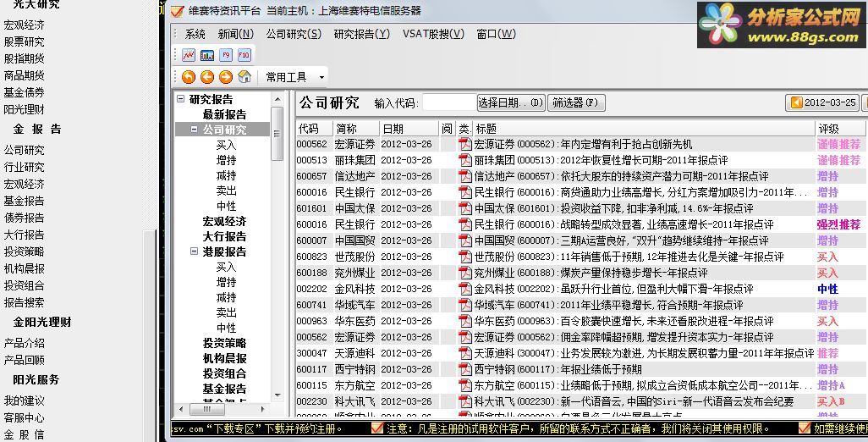Viewport: 868px width, 442px height.
Task: Click the 筛选器(F) button
Action: (576, 102)
